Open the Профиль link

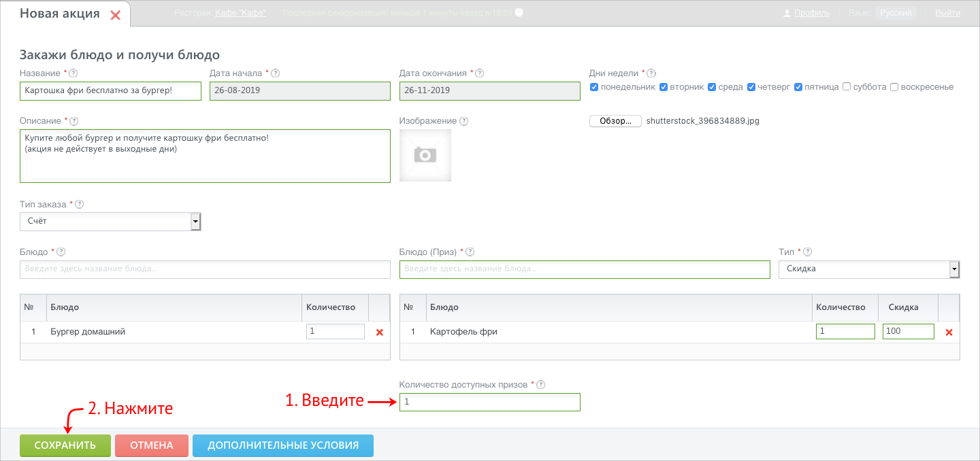(812, 13)
